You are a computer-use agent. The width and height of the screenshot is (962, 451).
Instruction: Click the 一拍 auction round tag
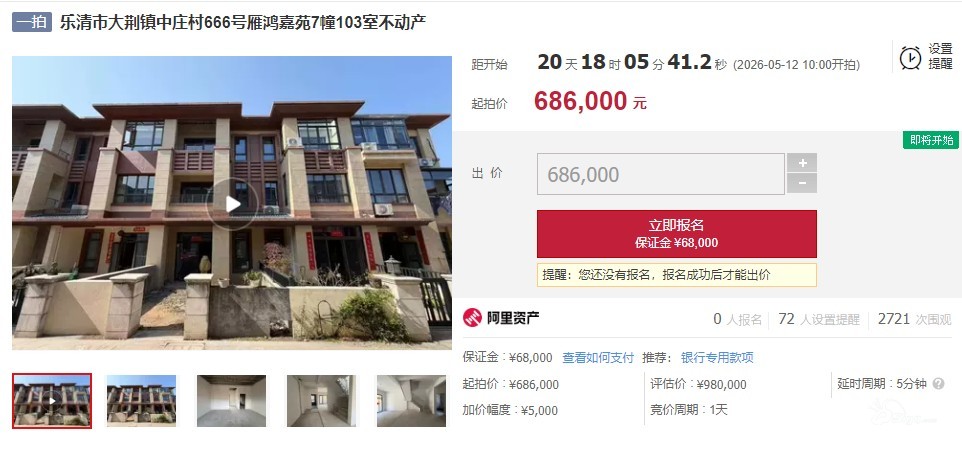coord(32,23)
